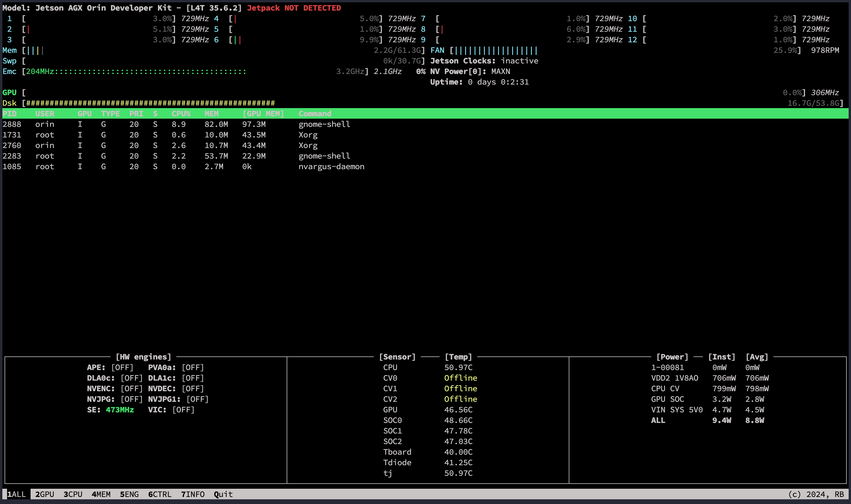
Task: Click the [HW engines] panel title
Action: [x=143, y=357]
